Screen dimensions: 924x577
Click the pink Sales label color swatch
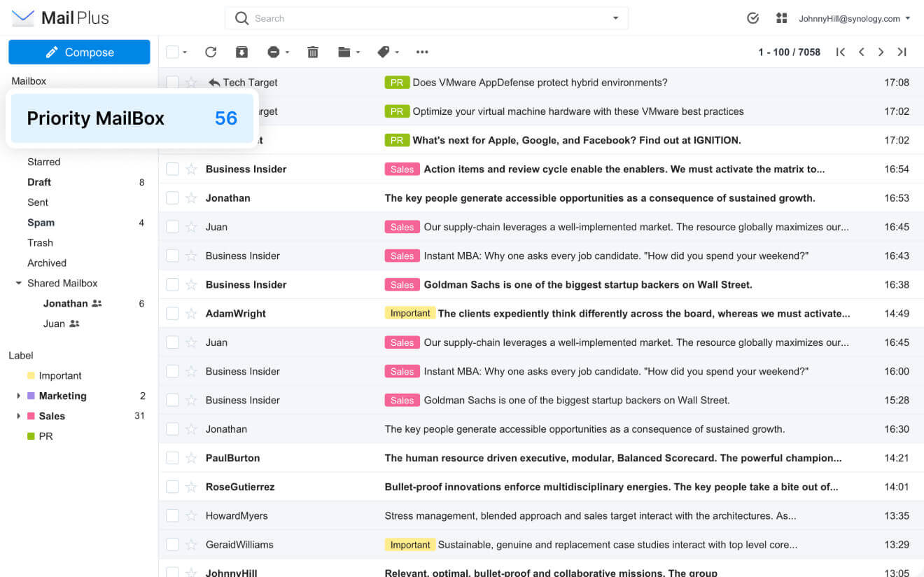[31, 417]
